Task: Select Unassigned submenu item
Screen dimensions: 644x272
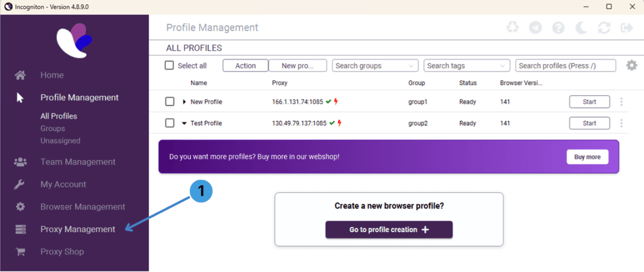Action: (x=60, y=141)
